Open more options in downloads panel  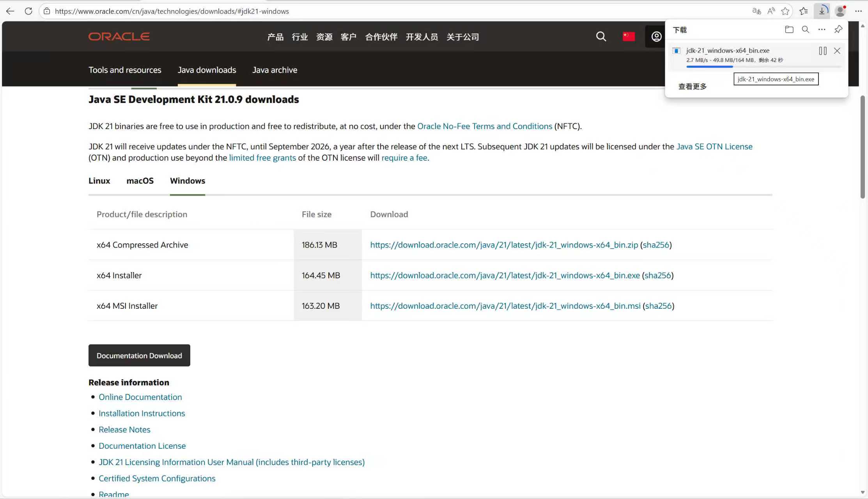[822, 30]
